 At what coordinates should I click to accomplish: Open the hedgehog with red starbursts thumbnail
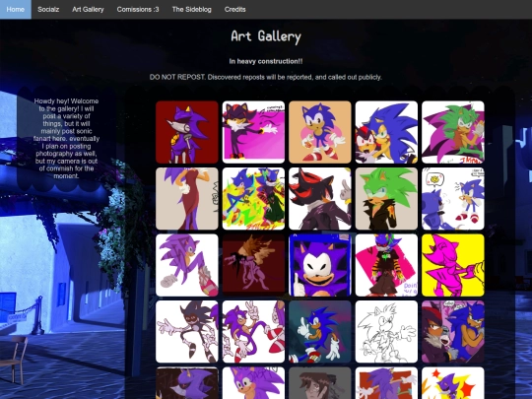453,382
